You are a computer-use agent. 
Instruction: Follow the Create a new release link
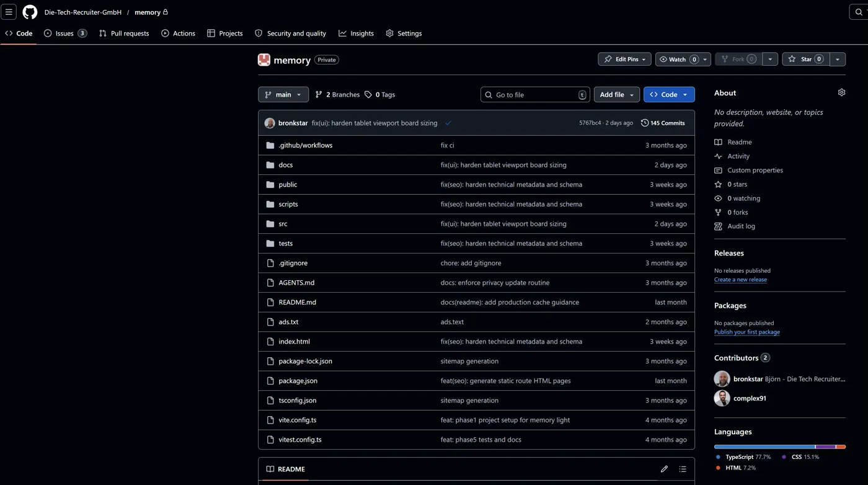(x=740, y=279)
